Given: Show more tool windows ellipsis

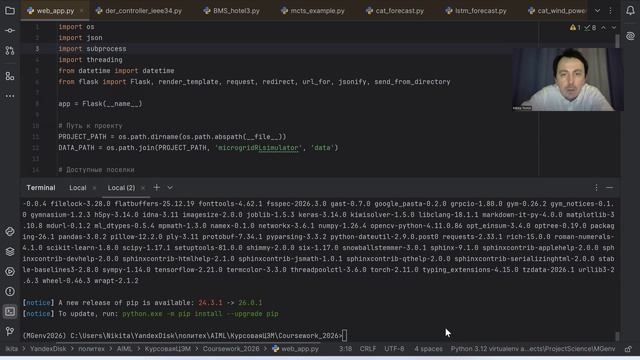Looking at the screenshot, I should click(x=10, y=96).
